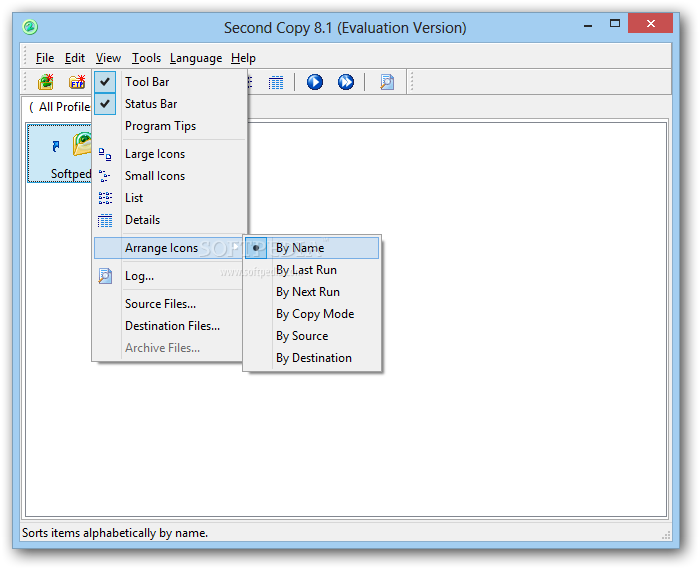Click the Log menu icon
The image size is (700, 569).
[x=105, y=276]
